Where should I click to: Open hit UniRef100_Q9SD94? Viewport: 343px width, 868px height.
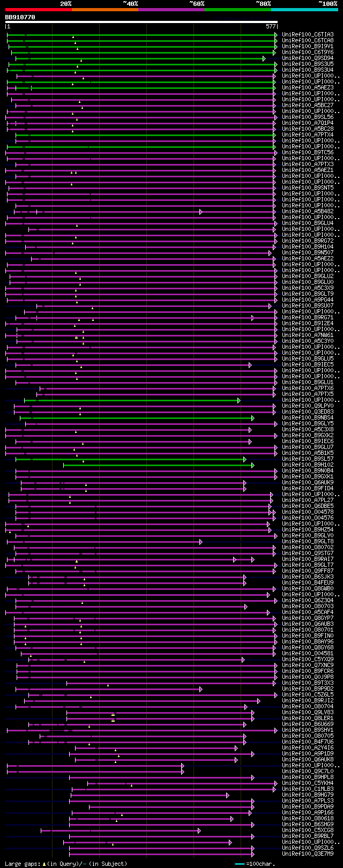click(x=308, y=58)
